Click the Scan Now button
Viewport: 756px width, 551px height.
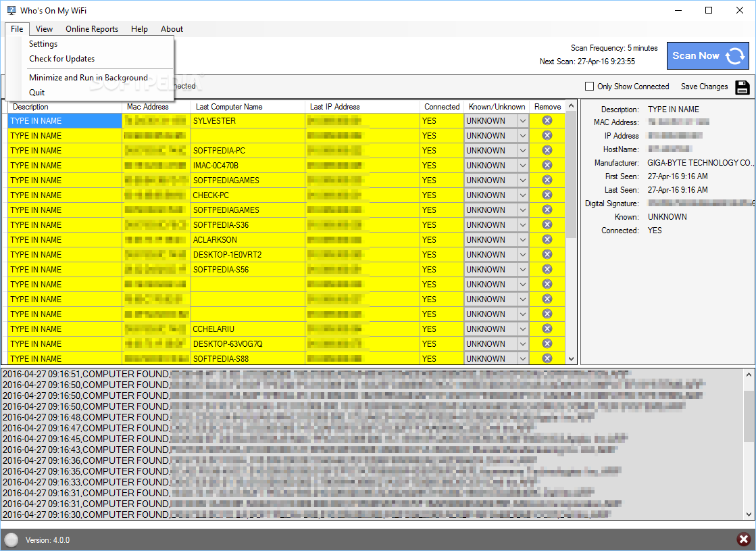tap(707, 56)
